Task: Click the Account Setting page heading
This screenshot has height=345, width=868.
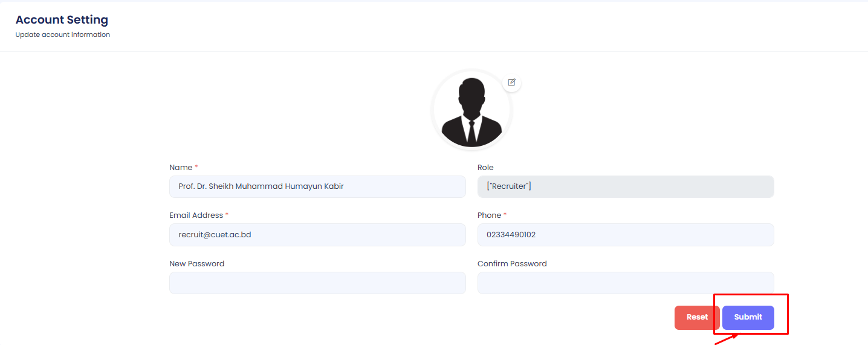Action: pos(62,20)
